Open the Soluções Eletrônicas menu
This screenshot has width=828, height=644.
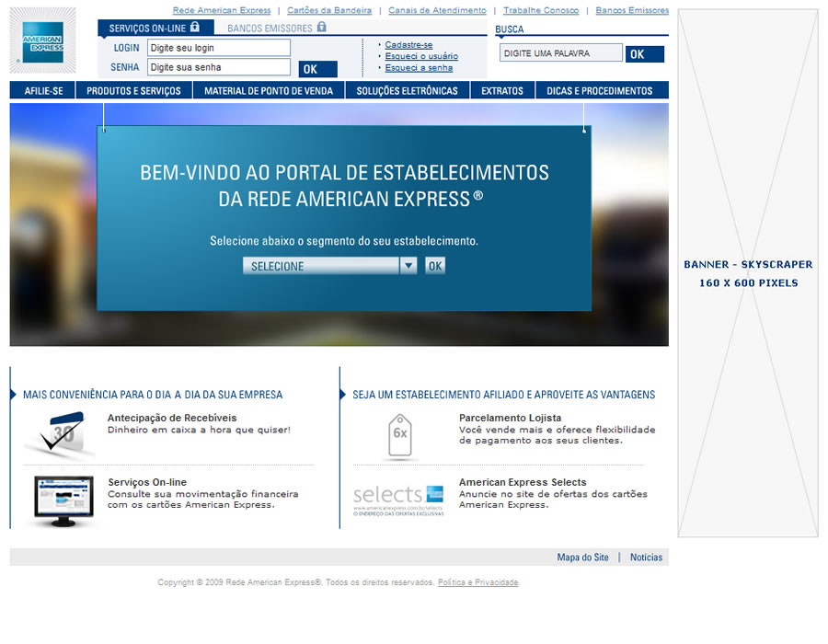(x=408, y=91)
